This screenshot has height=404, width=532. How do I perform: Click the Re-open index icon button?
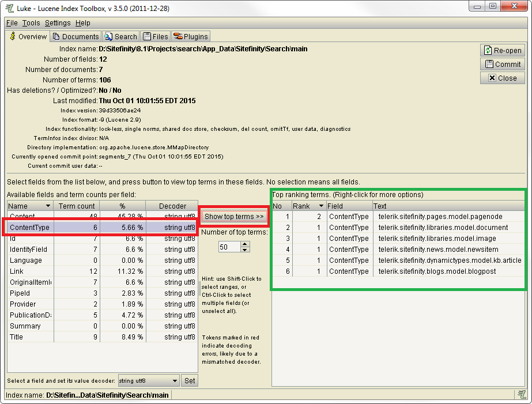[488, 51]
